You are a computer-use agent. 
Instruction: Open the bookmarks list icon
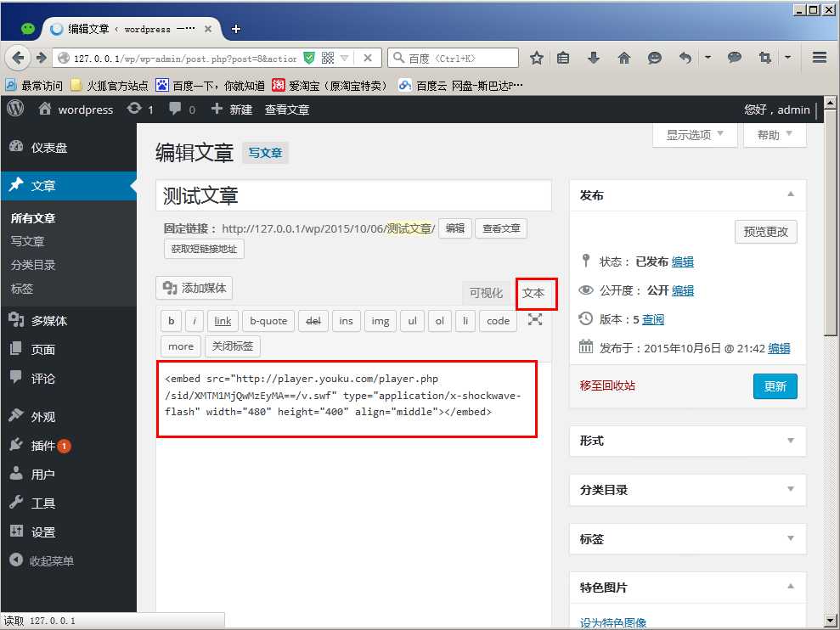click(563, 58)
